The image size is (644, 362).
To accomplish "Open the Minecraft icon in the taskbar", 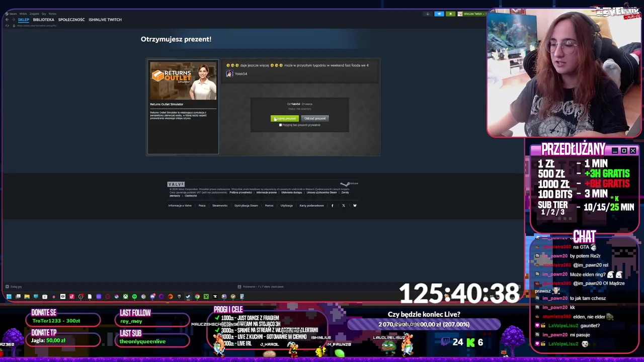I will [x=206, y=297].
